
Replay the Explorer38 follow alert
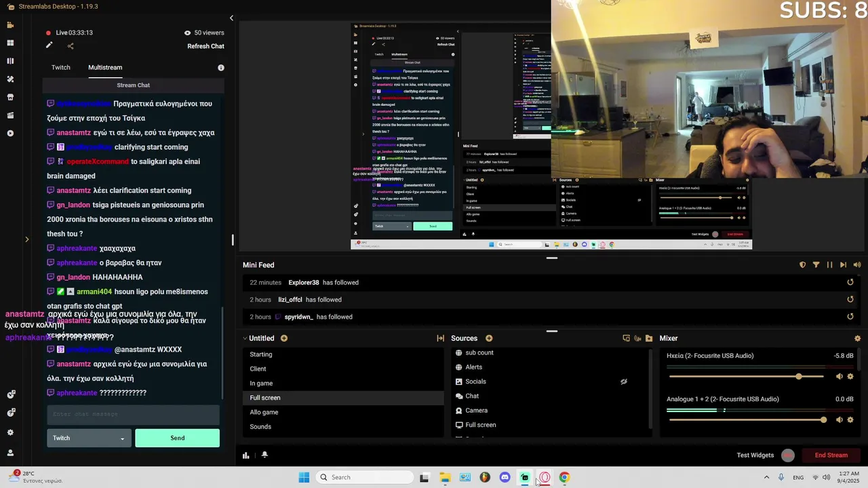click(x=850, y=283)
